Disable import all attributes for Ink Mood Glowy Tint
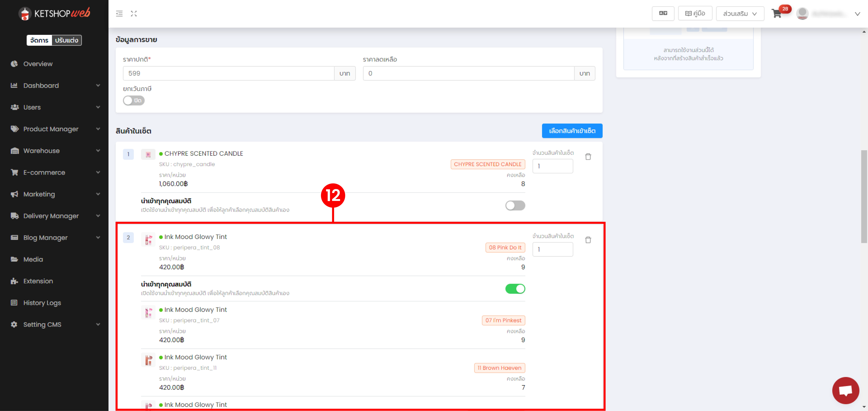The width and height of the screenshot is (868, 411). click(x=515, y=289)
